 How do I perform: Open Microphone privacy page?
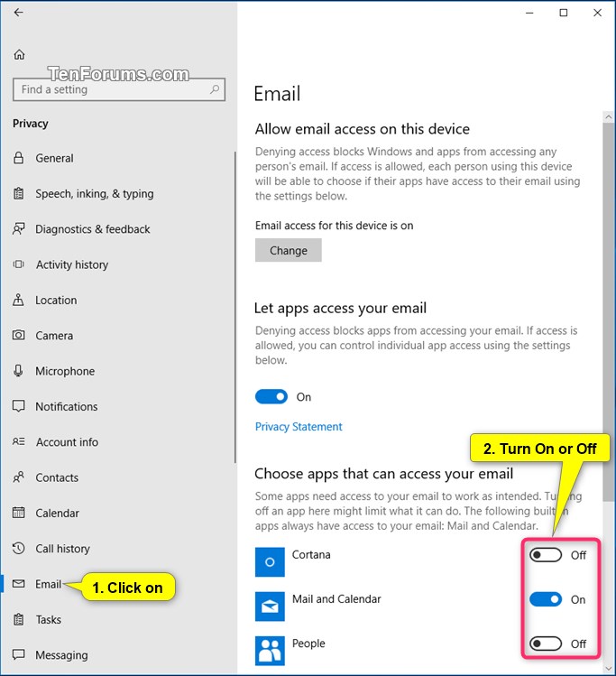tap(65, 371)
